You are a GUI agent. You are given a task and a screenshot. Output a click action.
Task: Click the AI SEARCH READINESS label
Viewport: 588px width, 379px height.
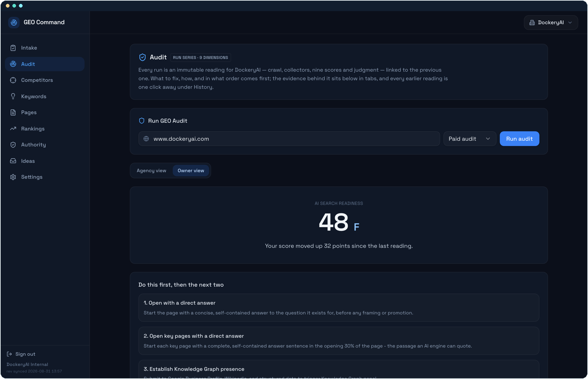[339, 203]
